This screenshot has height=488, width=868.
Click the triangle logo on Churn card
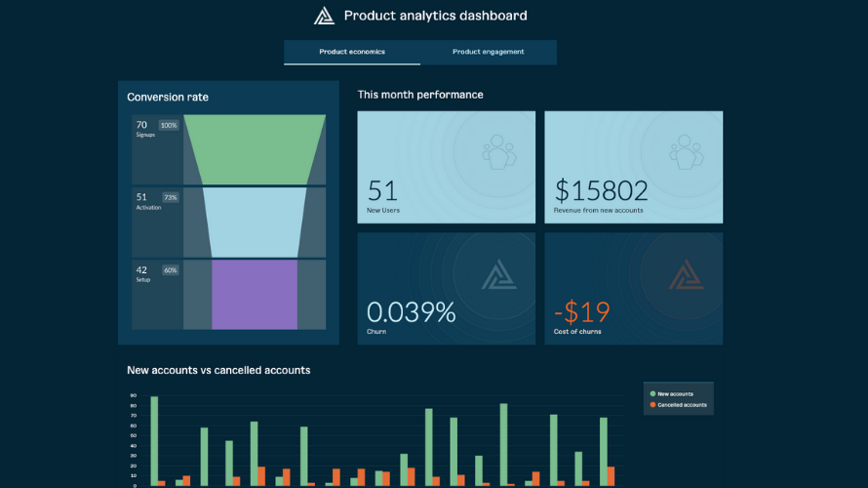(499, 275)
